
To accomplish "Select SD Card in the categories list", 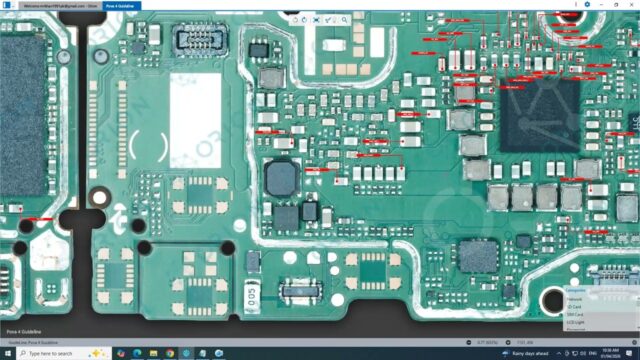I will [574, 307].
